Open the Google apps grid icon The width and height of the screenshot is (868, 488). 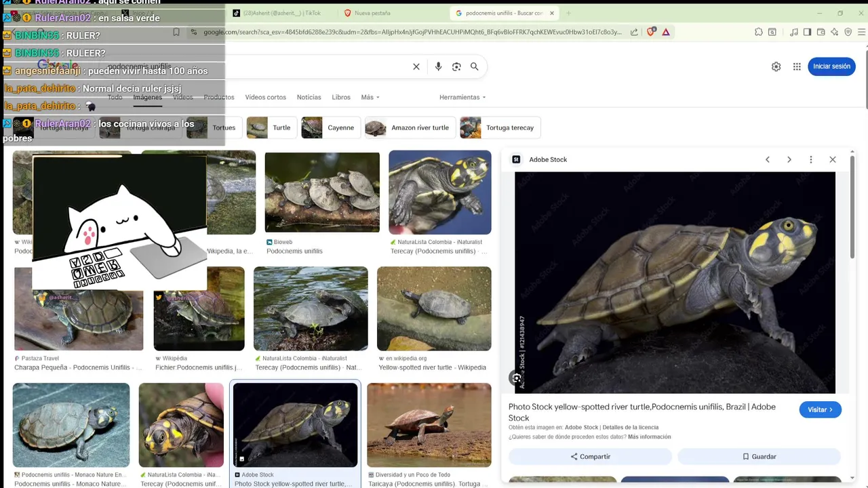click(797, 66)
